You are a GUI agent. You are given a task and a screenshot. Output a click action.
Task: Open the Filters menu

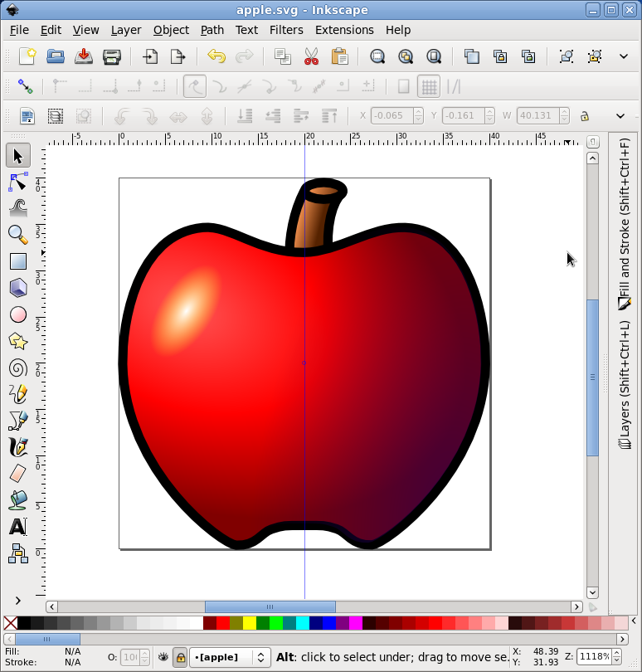286,30
